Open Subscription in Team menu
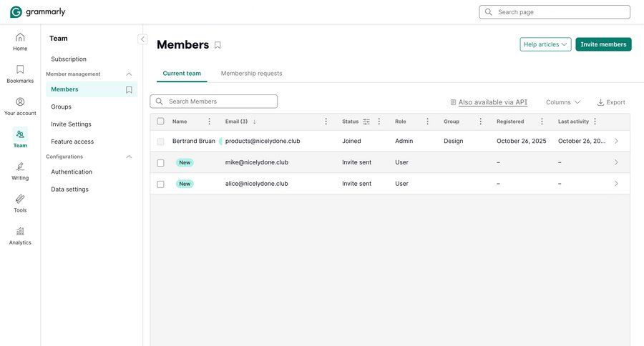644x346 pixels. (x=69, y=59)
